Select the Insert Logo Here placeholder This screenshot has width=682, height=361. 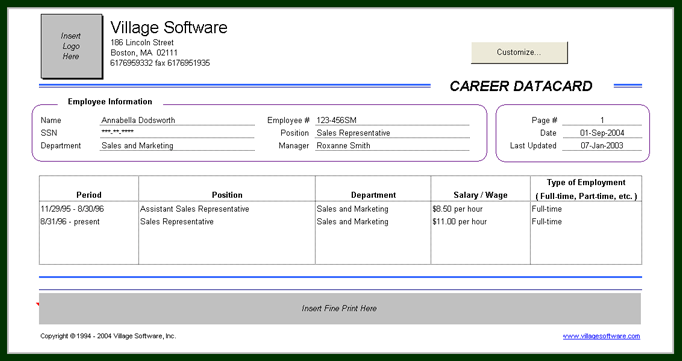[x=71, y=47]
